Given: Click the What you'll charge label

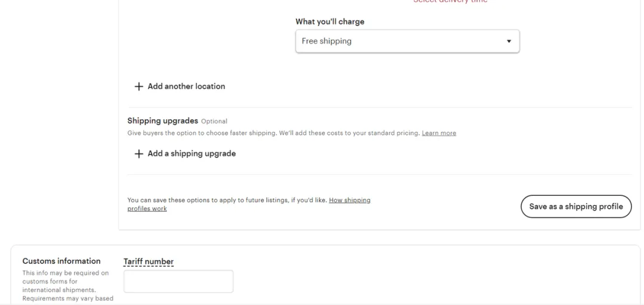Looking at the screenshot, I should (x=330, y=21).
